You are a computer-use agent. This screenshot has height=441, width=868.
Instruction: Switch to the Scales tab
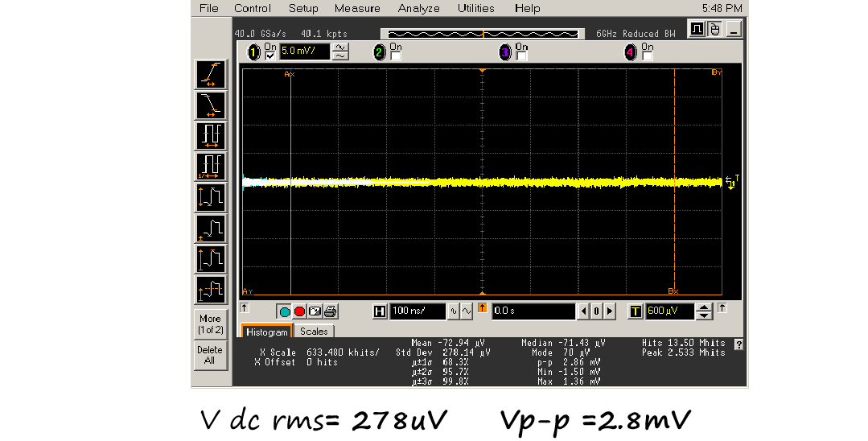pyautogui.click(x=314, y=332)
